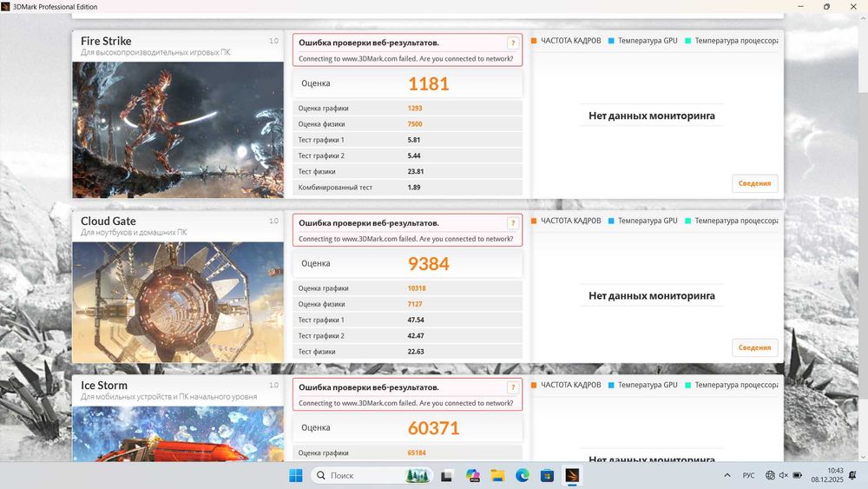Toggle ЧАСТОТА КАДРОВ legend in Ice Storm chart
Screen dimensions: 868x489
click(566, 384)
